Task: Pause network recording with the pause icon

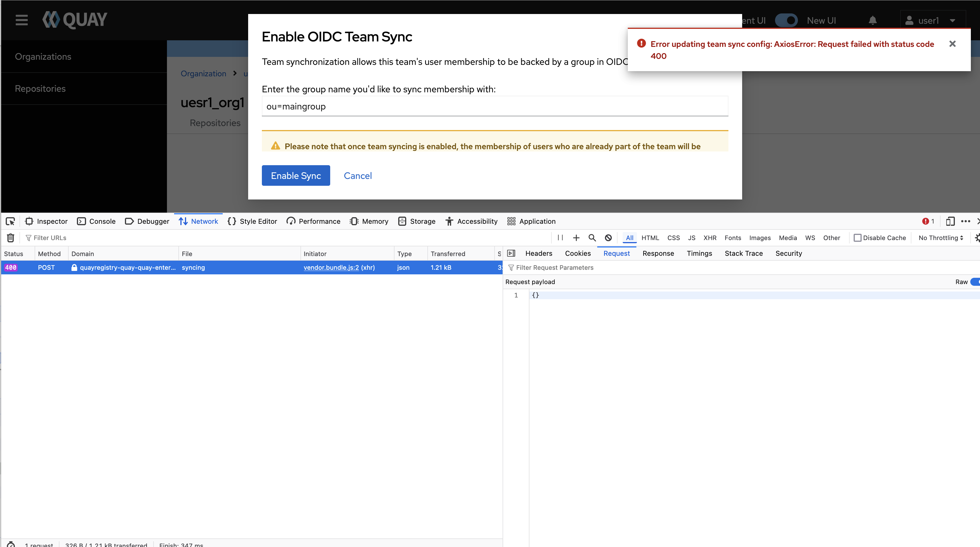Action: pyautogui.click(x=560, y=238)
